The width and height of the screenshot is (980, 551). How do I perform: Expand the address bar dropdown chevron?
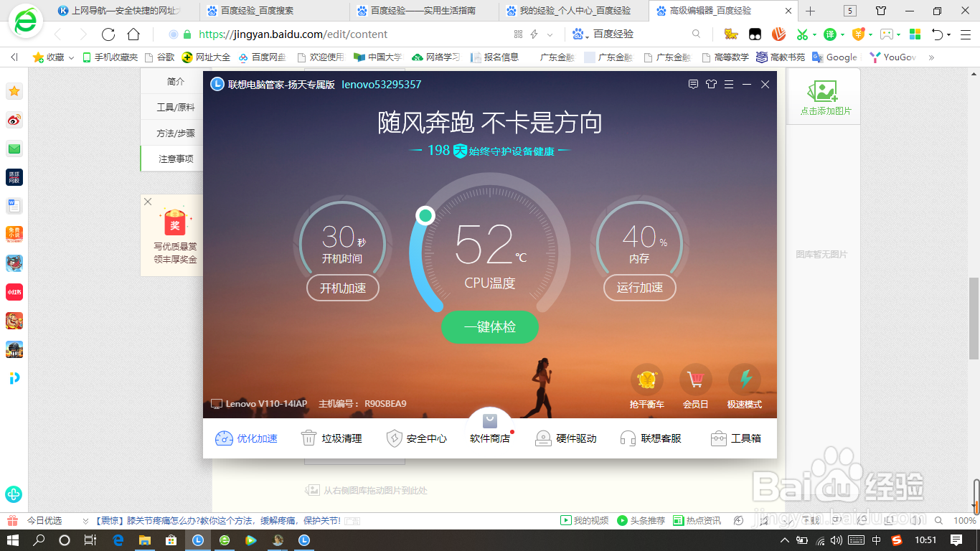[x=550, y=34]
